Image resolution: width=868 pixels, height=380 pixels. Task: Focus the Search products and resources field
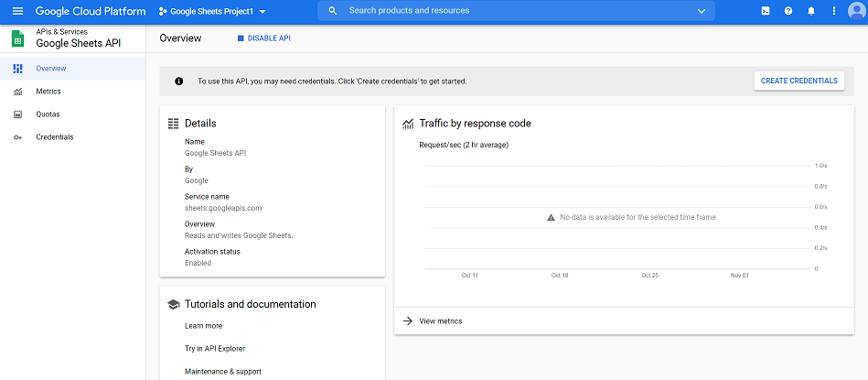pyautogui.click(x=512, y=11)
